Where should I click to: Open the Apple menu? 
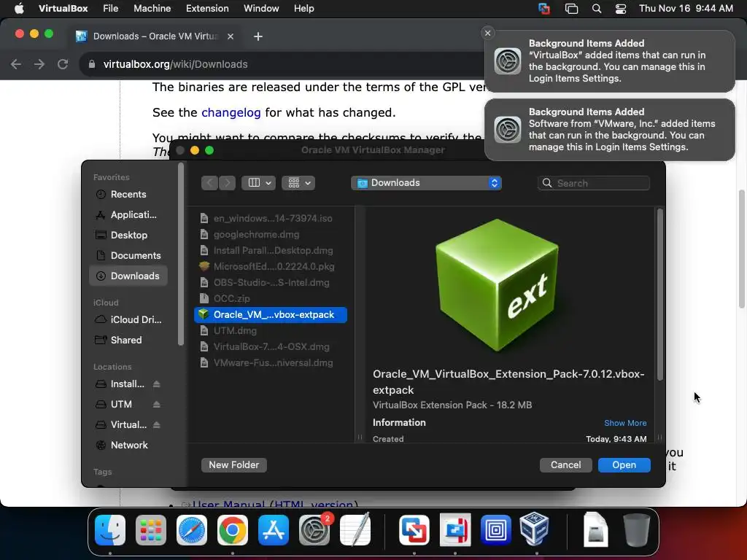tap(18, 9)
